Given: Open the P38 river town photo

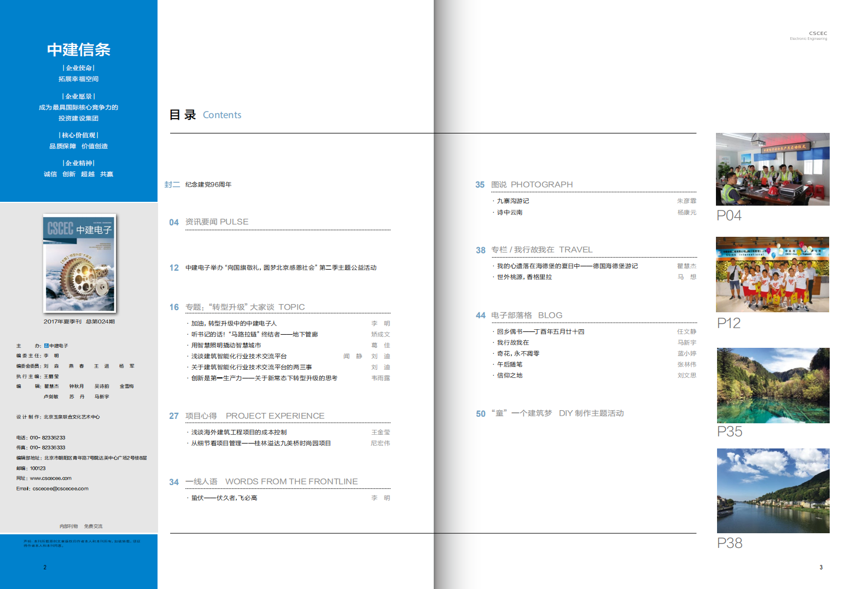Looking at the screenshot, I should (x=773, y=491).
